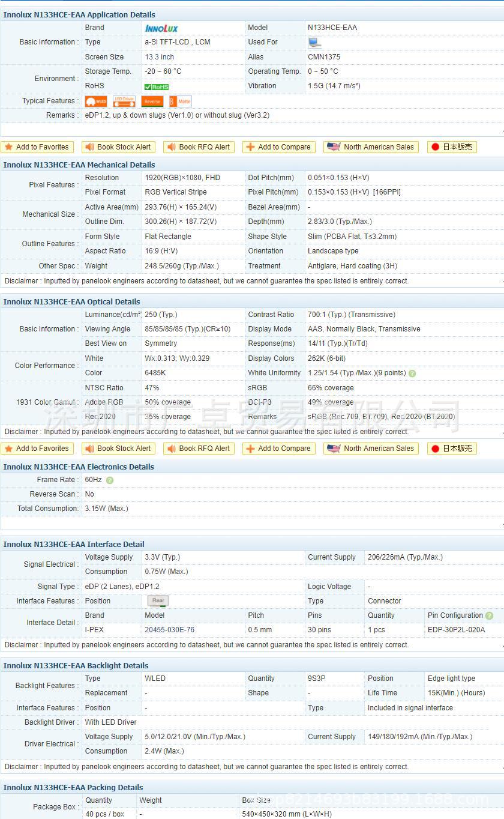Click help icon next to Pin Configuration

click(x=490, y=615)
